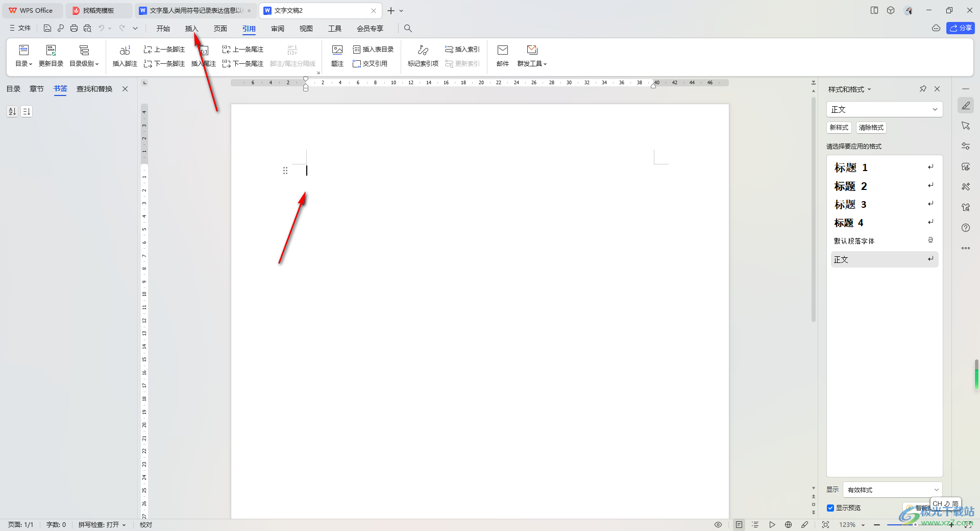Switch to the 插入 ribbon tab

coord(192,29)
